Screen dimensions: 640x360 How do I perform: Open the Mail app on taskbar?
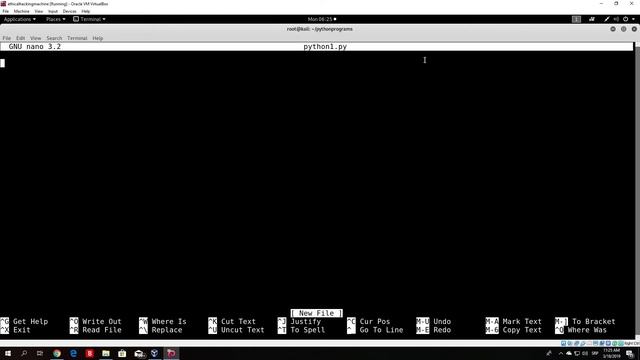coord(139,353)
